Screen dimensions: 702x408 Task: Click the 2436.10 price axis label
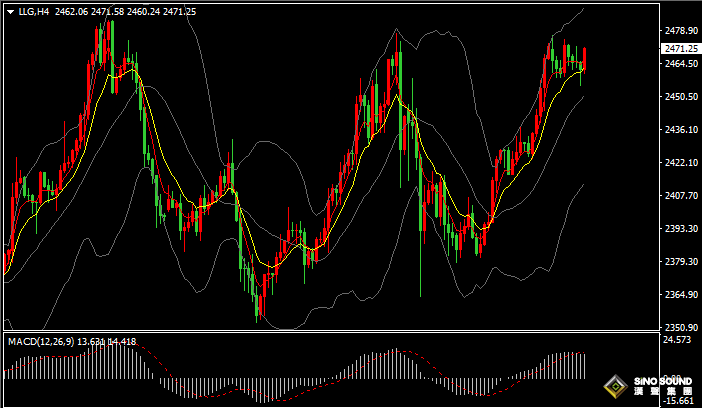pyautogui.click(x=680, y=130)
